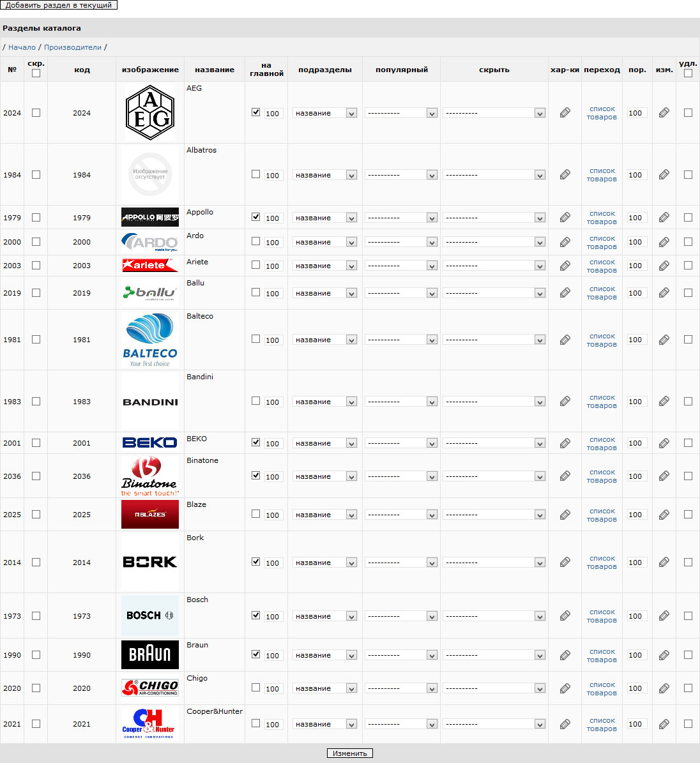The image size is (700, 763).
Task: Open популярный dropdown for Bosch
Action: coord(401,616)
